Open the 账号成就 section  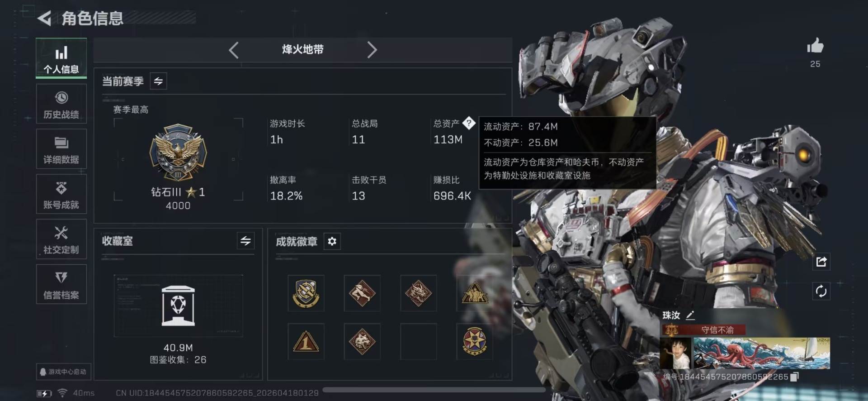tap(61, 194)
